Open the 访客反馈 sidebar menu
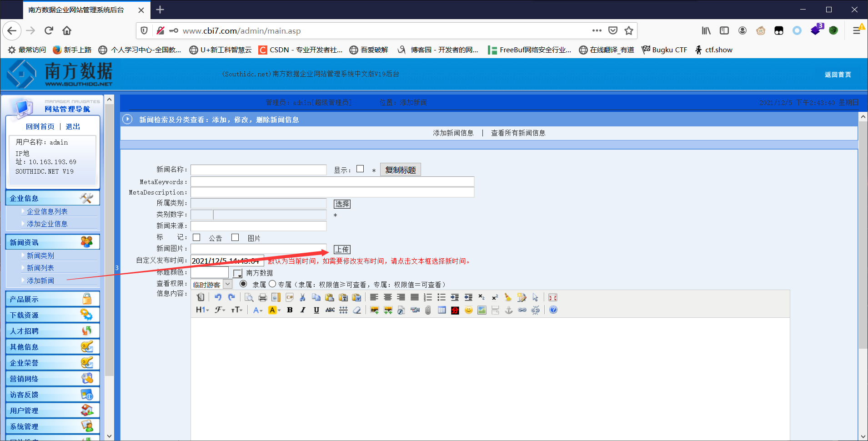 (53, 395)
